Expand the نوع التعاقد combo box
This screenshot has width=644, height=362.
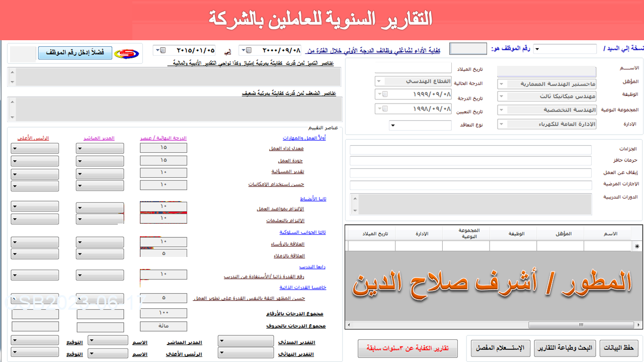pyautogui.click(x=393, y=125)
